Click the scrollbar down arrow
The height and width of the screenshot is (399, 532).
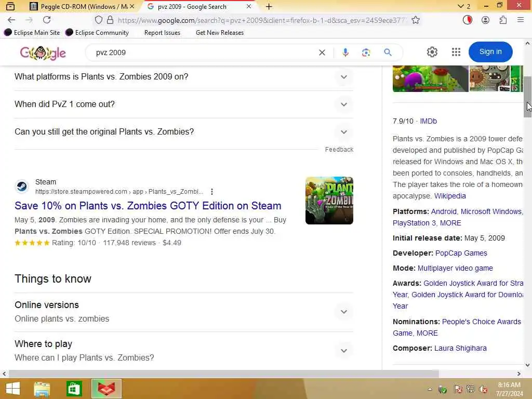[x=528, y=365]
